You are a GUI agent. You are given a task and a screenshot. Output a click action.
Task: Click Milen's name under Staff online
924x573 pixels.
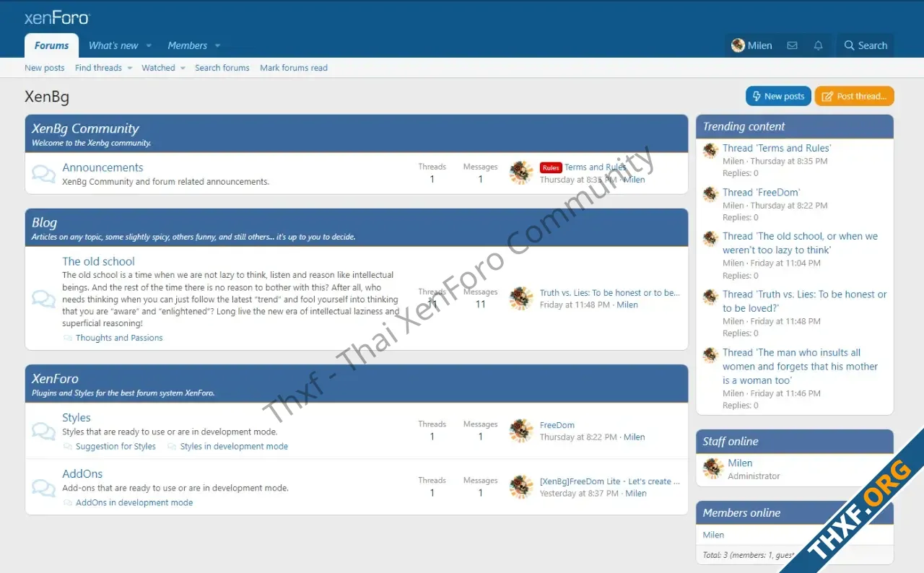click(740, 463)
